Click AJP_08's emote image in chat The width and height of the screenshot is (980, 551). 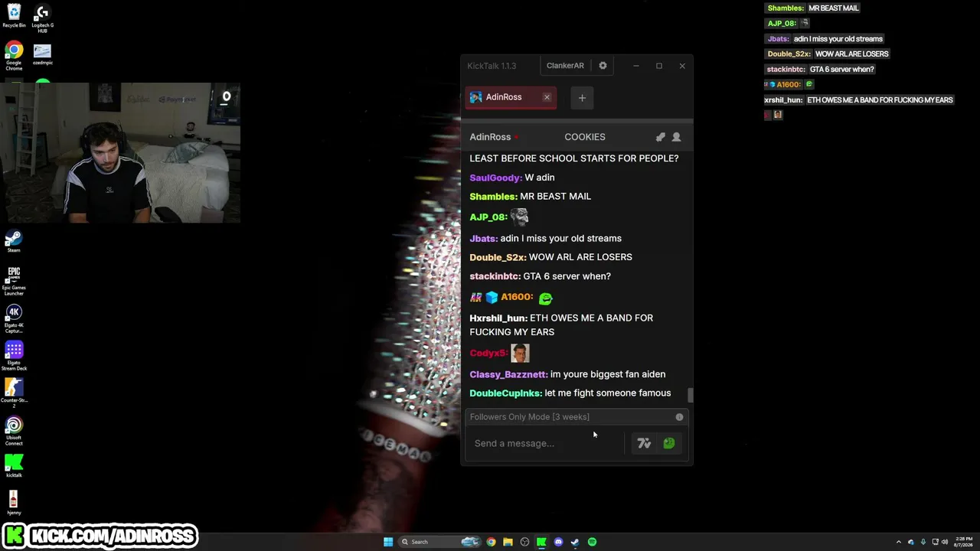(x=519, y=217)
